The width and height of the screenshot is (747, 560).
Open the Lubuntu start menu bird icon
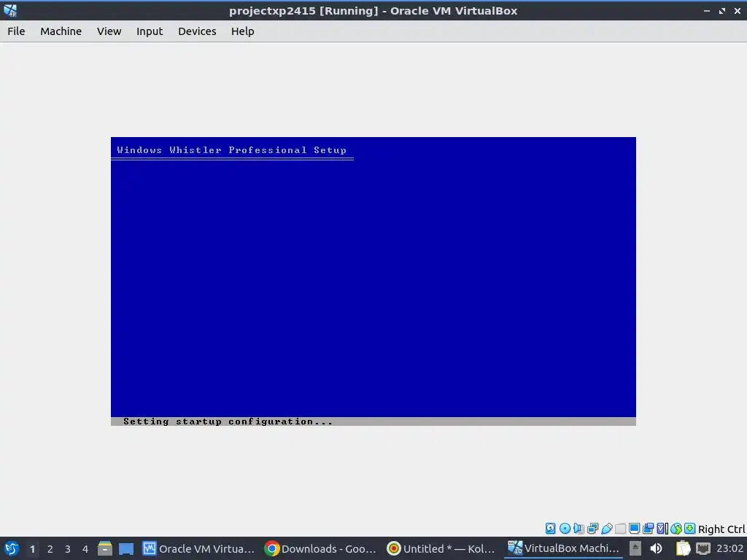[12, 548]
